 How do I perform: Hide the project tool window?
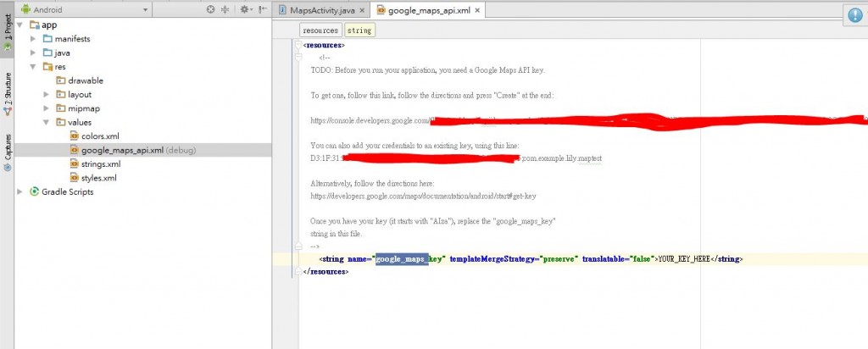click(263, 9)
